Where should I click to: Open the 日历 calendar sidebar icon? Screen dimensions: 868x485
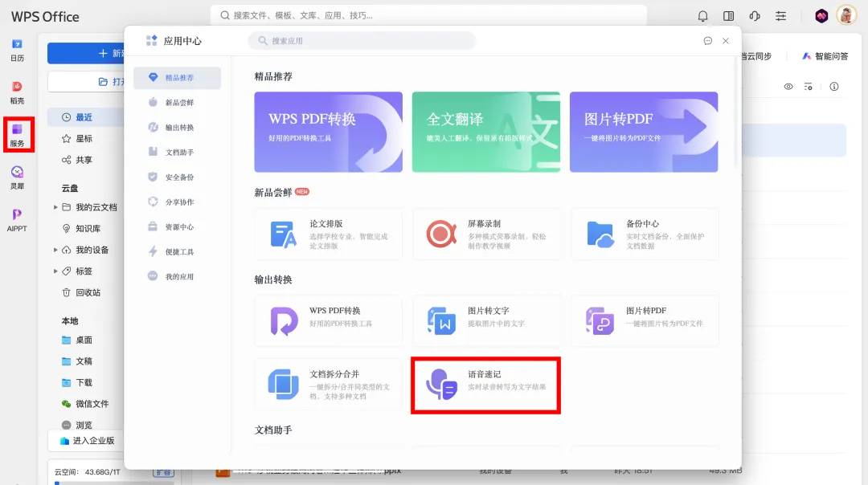[x=17, y=51]
